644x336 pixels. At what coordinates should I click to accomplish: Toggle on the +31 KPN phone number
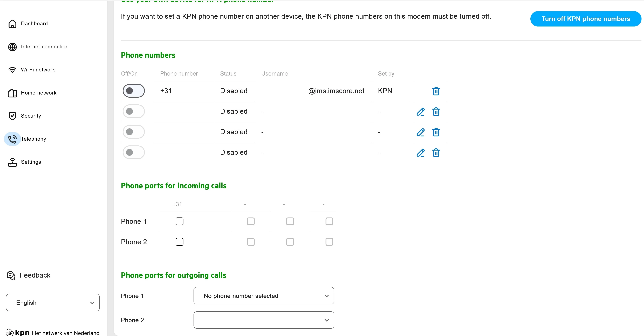[x=134, y=91]
